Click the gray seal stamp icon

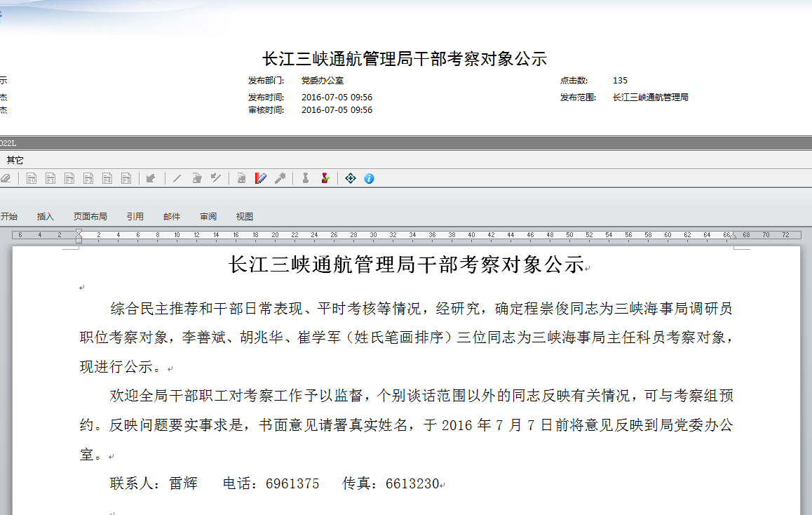point(306,179)
